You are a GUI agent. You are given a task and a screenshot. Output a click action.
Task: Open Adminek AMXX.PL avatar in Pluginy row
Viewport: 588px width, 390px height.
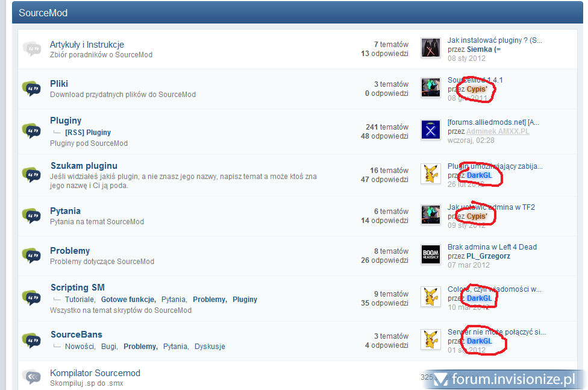(x=431, y=130)
